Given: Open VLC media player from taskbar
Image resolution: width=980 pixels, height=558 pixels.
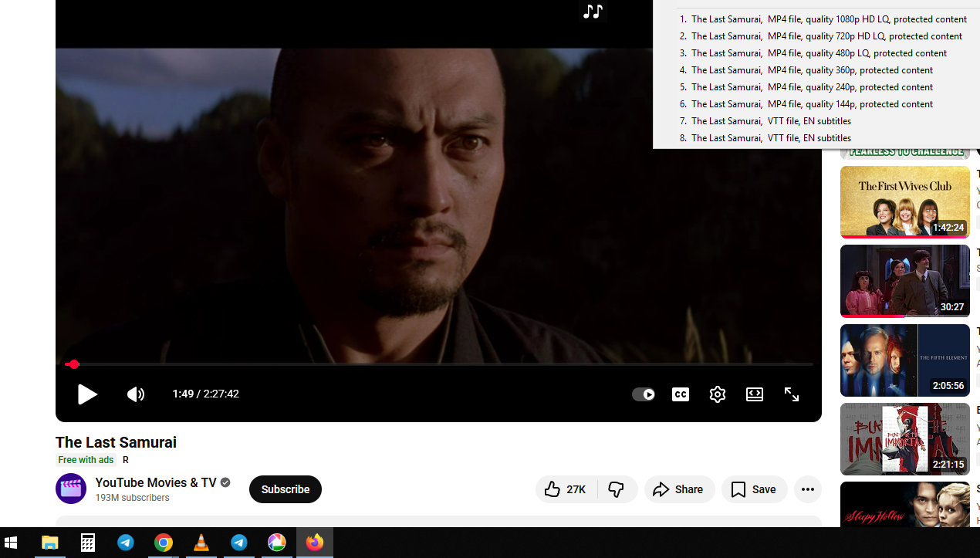Looking at the screenshot, I should coord(201,543).
